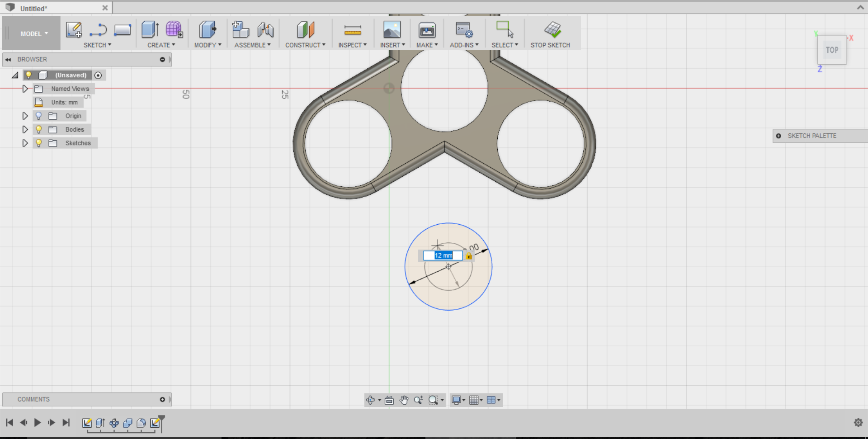Image resolution: width=868 pixels, height=439 pixels.
Task: Expand the Origin folder
Action: [25, 116]
